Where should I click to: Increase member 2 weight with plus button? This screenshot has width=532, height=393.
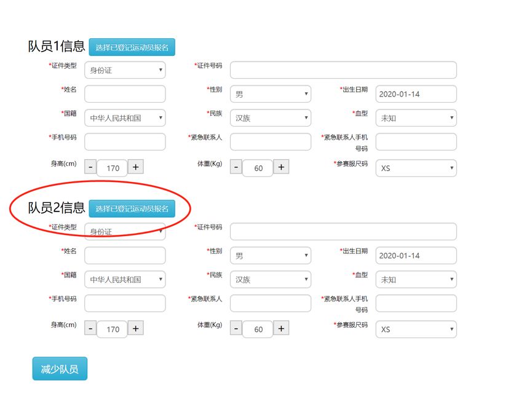click(x=281, y=328)
